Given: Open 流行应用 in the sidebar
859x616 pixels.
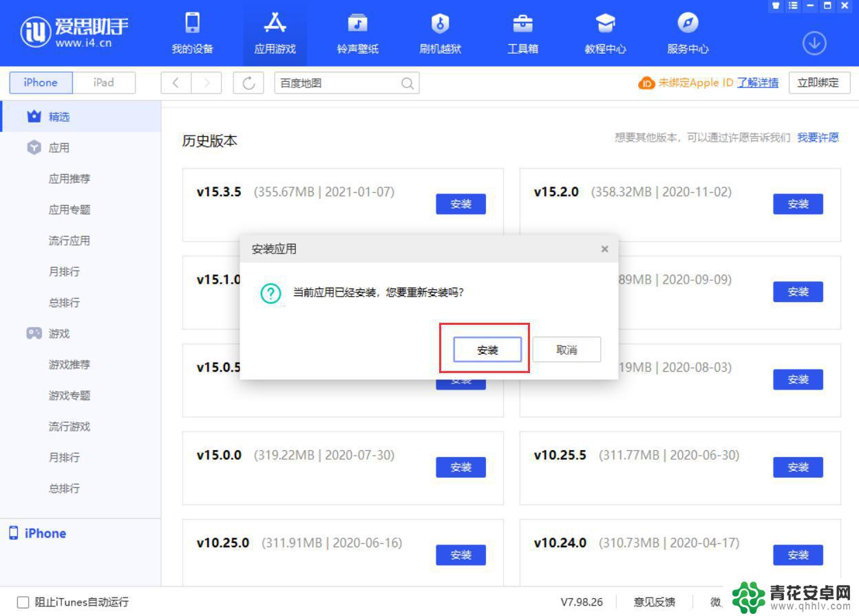Looking at the screenshot, I should (x=70, y=240).
